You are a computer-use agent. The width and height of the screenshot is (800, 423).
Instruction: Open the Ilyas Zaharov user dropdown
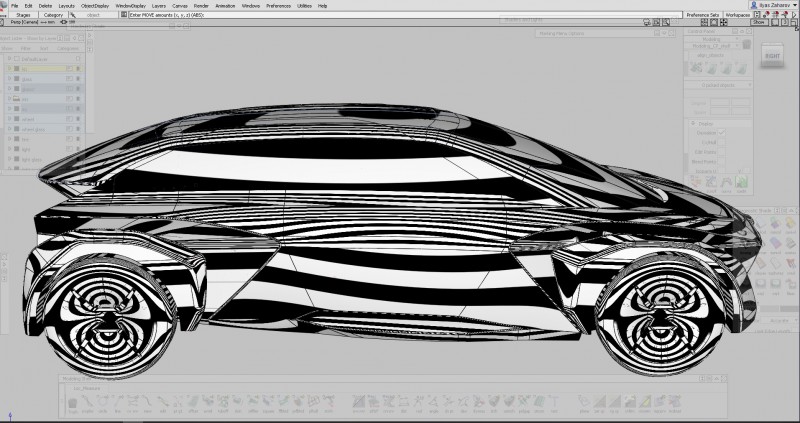[x=774, y=5]
